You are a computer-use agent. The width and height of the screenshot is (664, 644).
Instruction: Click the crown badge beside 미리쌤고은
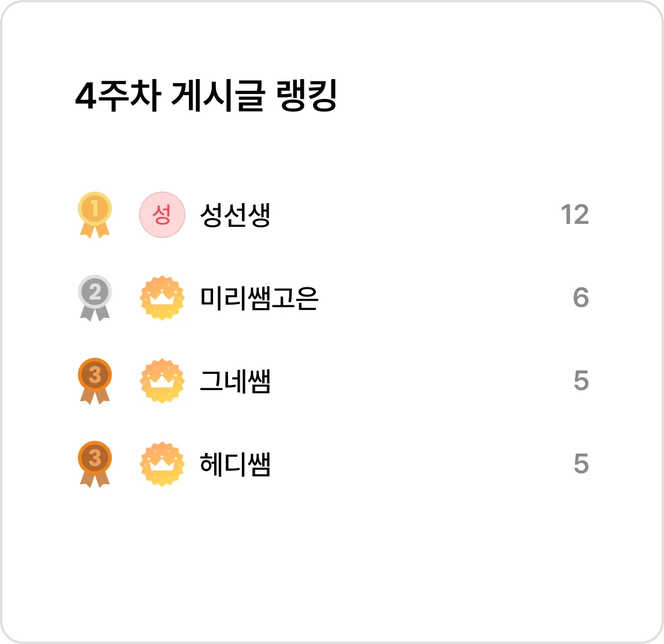162,298
